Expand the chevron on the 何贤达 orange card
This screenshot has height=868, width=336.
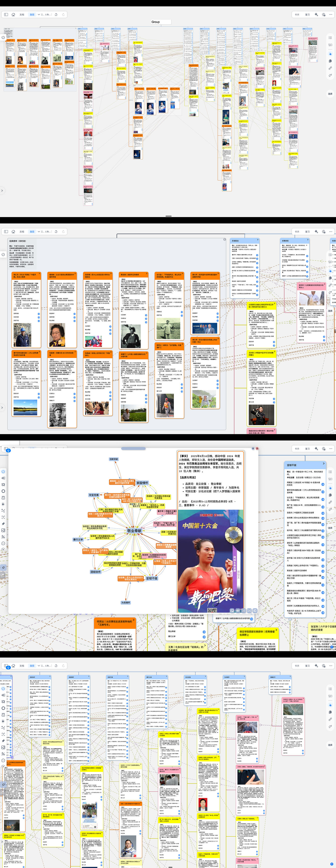point(134,620)
